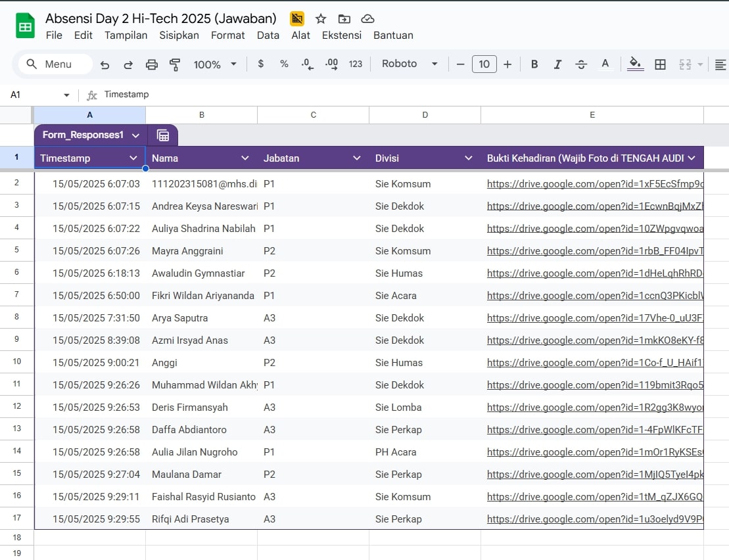Open the Edit menu
Image resolution: width=729 pixels, height=560 pixels.
(83, 35)
